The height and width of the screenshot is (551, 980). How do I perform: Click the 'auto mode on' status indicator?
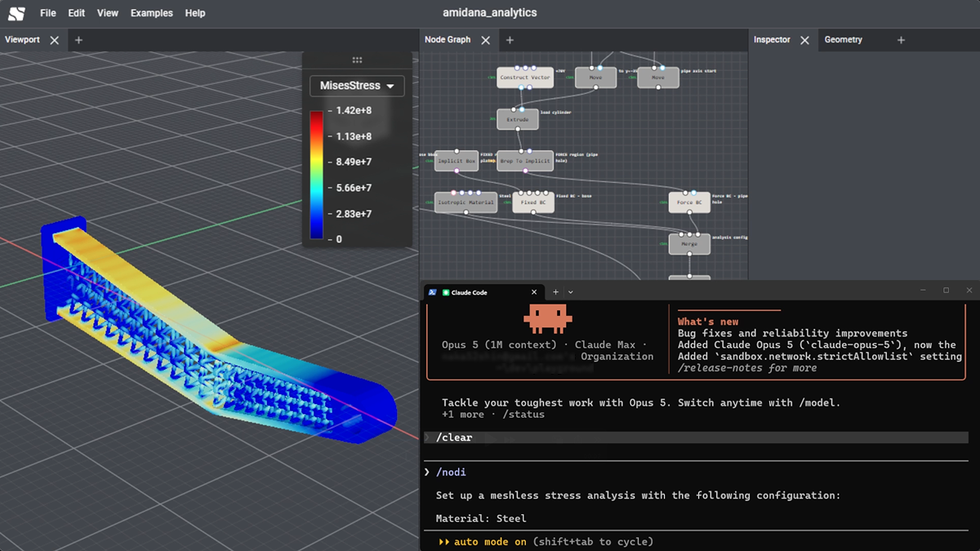tap(490, 542)
